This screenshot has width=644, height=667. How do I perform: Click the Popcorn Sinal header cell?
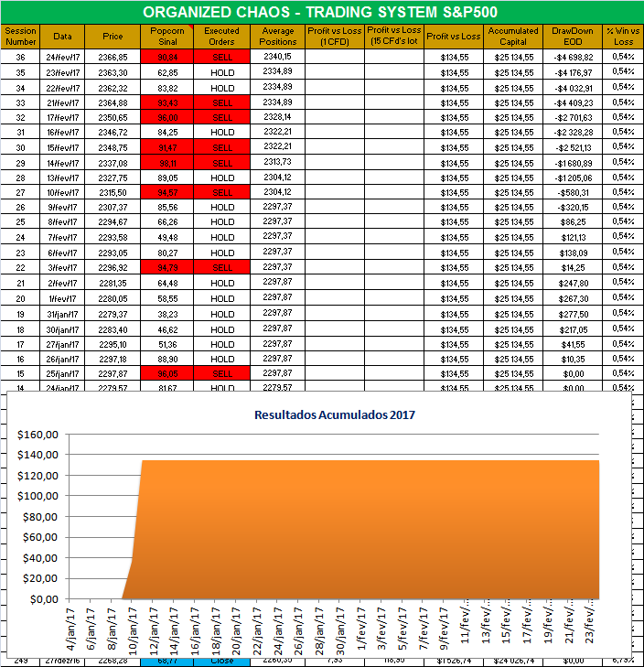pos(167,37)
